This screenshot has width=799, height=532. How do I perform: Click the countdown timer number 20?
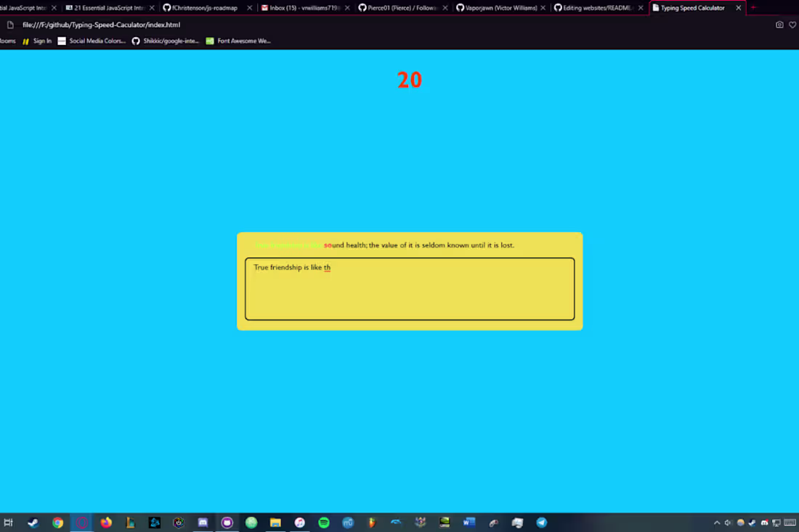point(410,80)
